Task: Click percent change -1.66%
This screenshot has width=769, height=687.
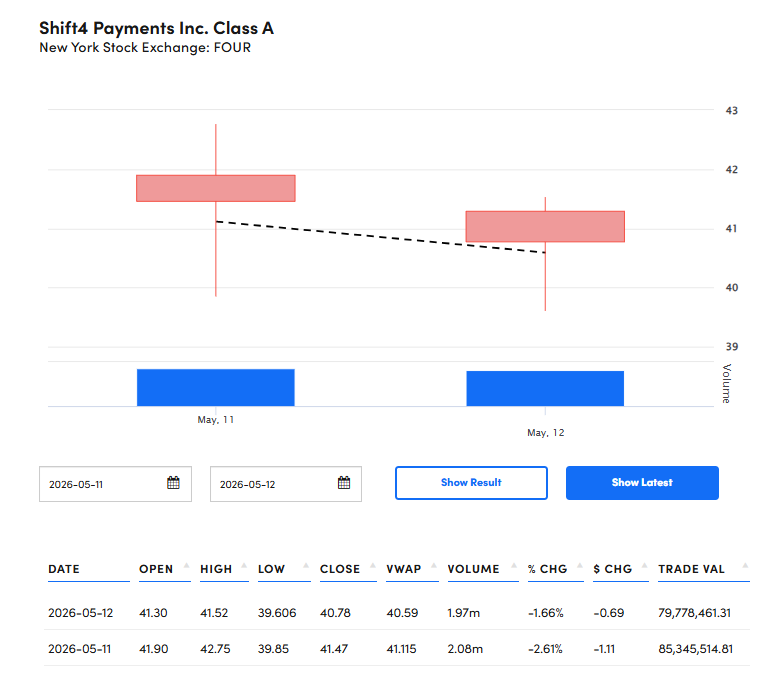Action: click(545, 613)
